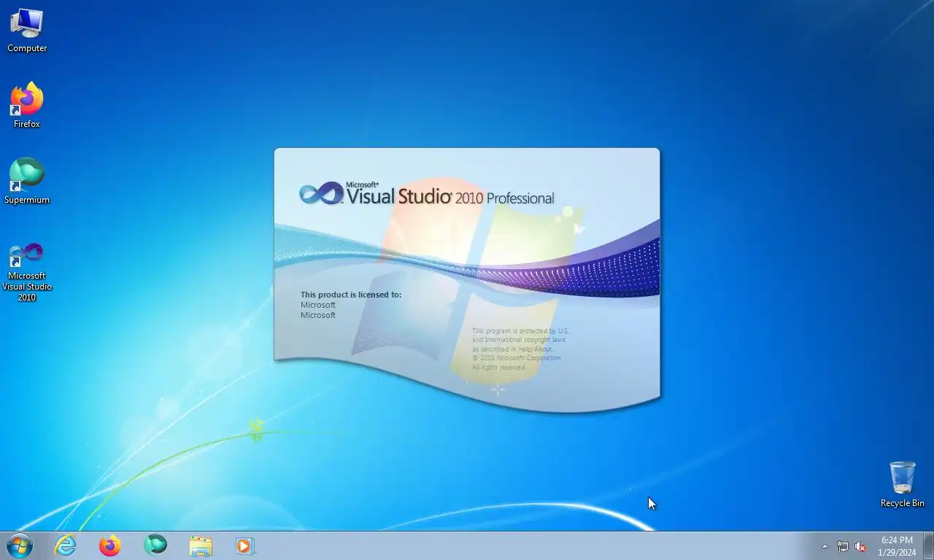Select the Firefox desktop shortcut
The image size is (934, 560).
[x=27, y=106]
